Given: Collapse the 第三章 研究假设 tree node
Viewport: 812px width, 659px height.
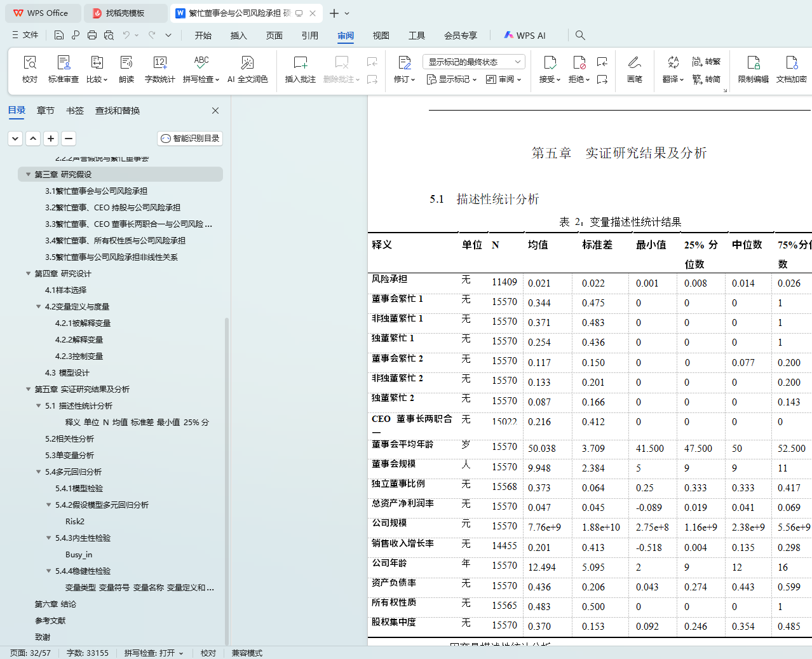Looking at the screenshot, I should pos(28,174).
